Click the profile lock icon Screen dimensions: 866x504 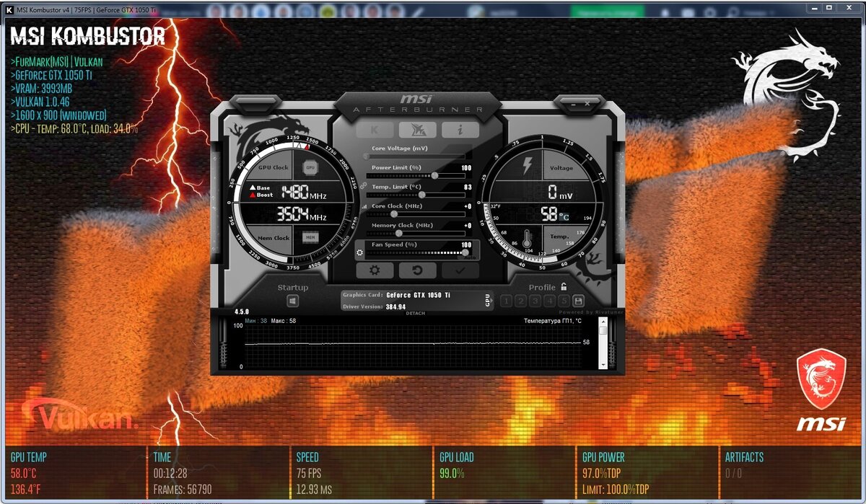[x=563, y=286]
